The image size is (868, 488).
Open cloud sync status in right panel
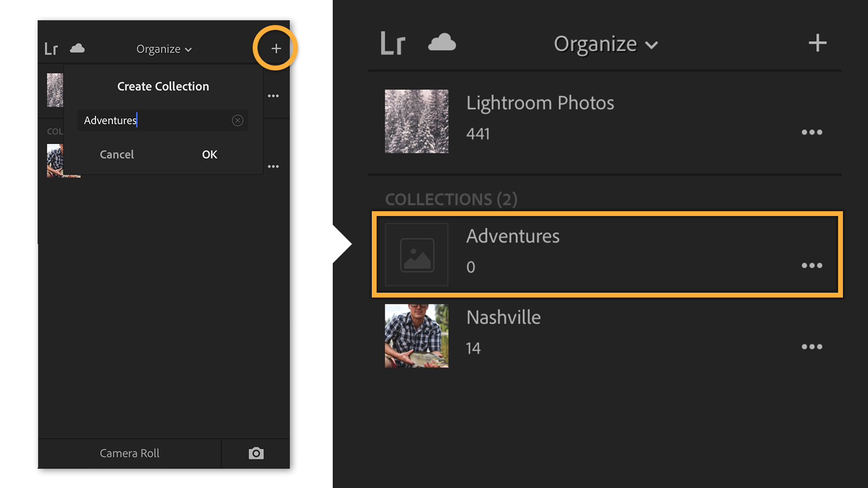[x=442, y=42]
